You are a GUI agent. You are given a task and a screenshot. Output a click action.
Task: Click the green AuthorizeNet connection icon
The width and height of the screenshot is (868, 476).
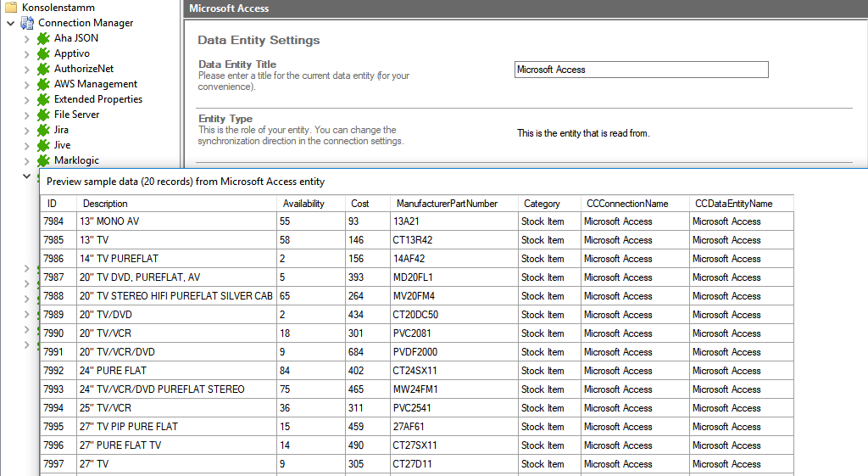tap(43, 69)
